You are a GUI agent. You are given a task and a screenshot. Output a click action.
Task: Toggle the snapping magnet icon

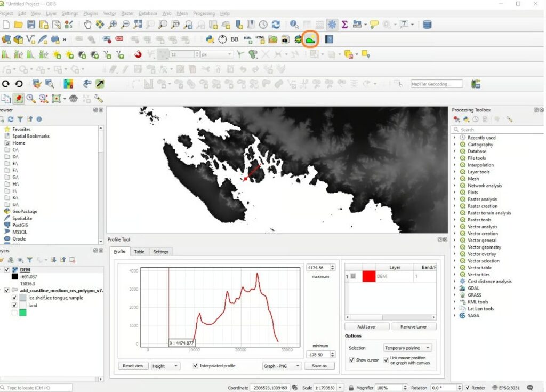(138, 54)
